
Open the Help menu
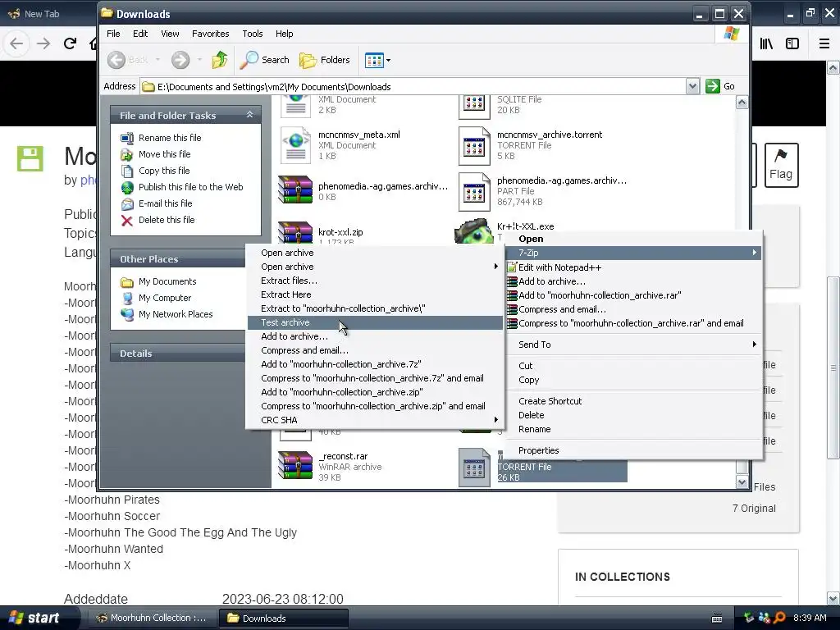[x=285, y=34]
